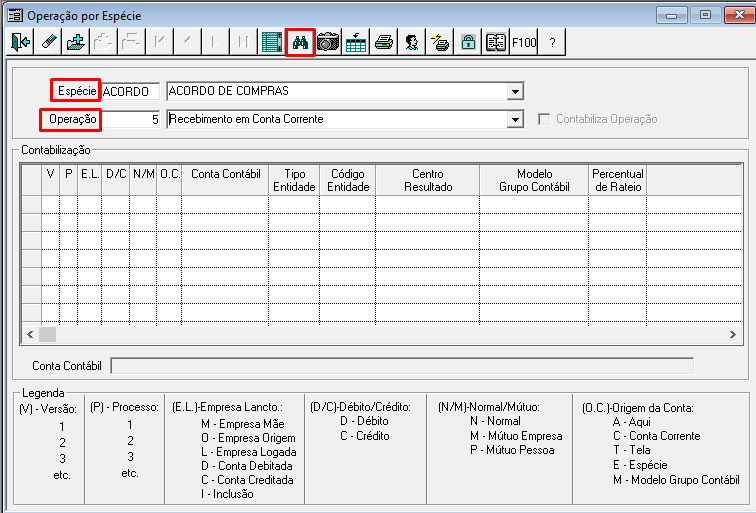This screenshot has width=756, height=513.
Task: Click the Centro Resultado column header
Action: click(428, 180)
